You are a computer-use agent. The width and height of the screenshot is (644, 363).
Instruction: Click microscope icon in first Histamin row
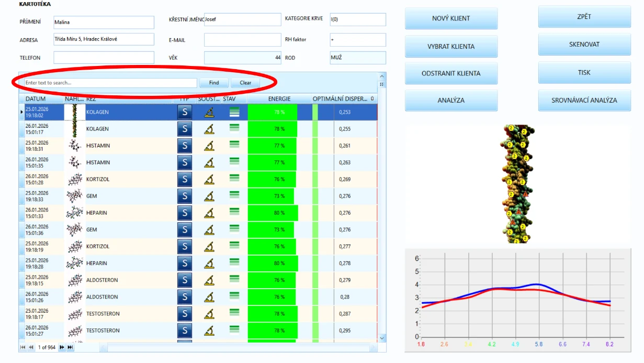coord(209,146)
